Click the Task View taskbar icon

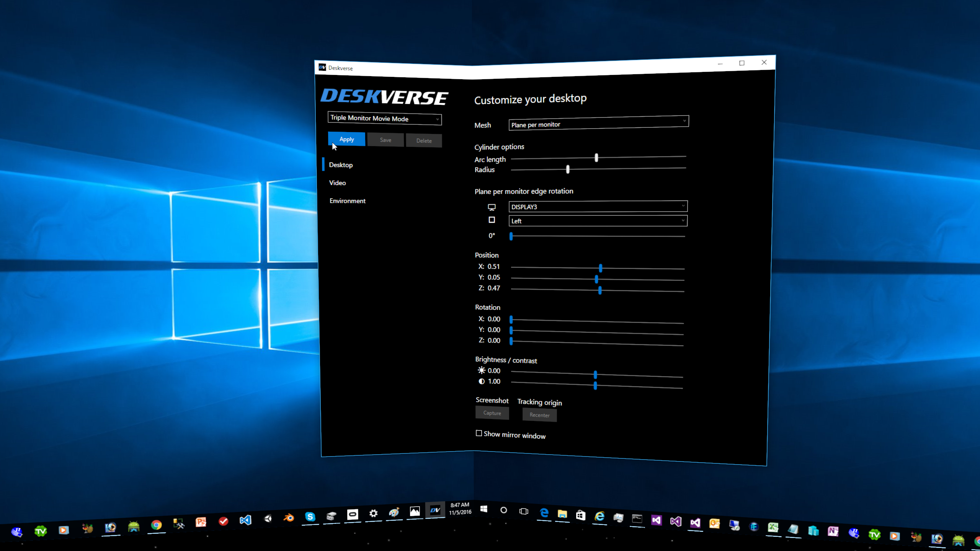(524, 511)
